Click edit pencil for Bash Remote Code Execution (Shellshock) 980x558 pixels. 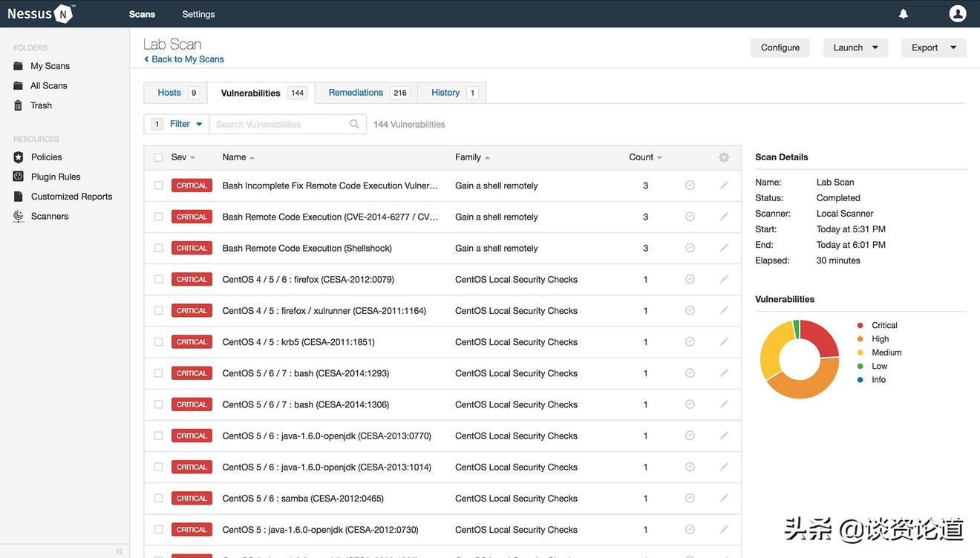(x=723, y=248)
